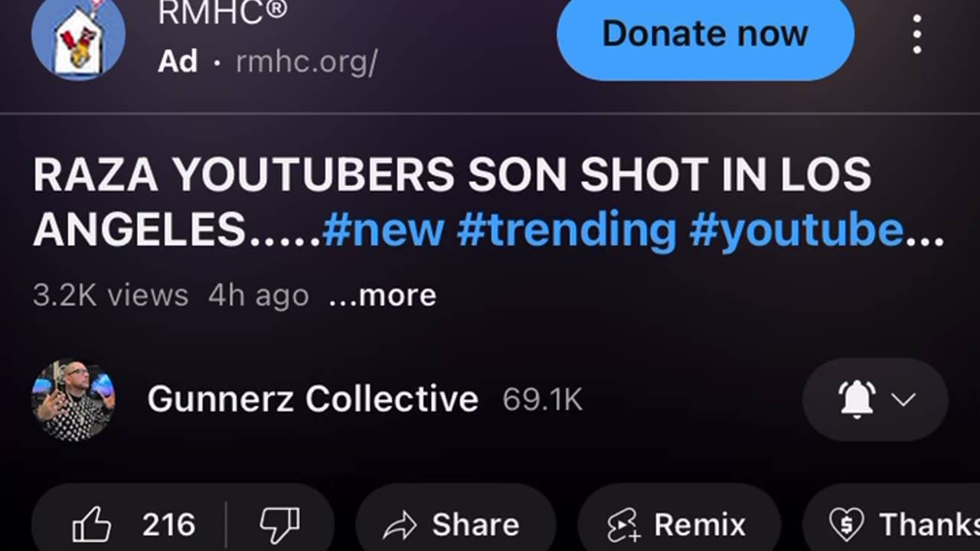Open Gunnerz Collective channel avatar
Screen dimensions: 980x551
(73, 399)
